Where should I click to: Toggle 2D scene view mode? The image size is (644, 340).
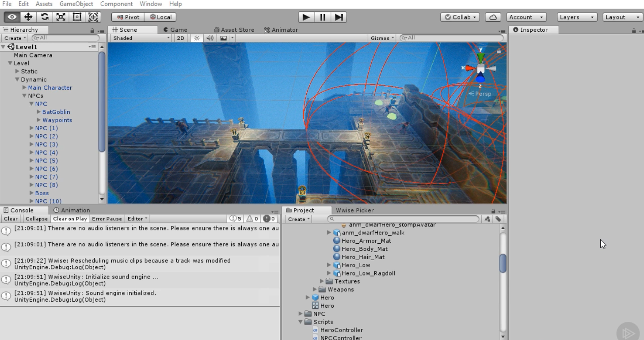180,38
